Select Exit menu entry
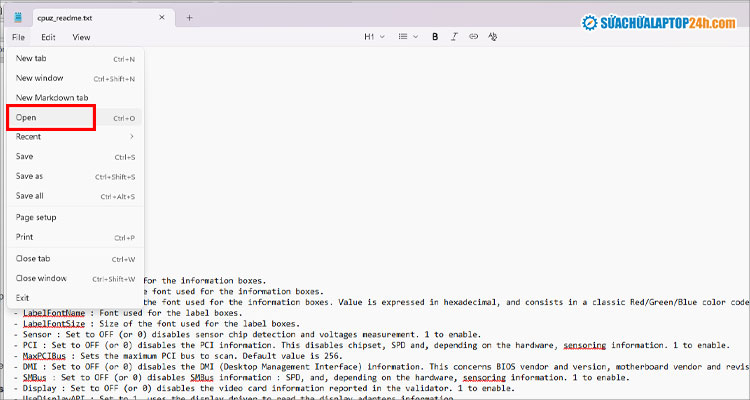 (x=75, y=298)
